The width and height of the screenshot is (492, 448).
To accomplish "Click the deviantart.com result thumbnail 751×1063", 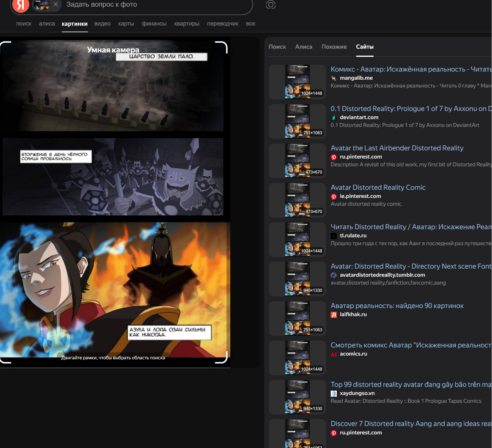I will (x=297, y=121).
